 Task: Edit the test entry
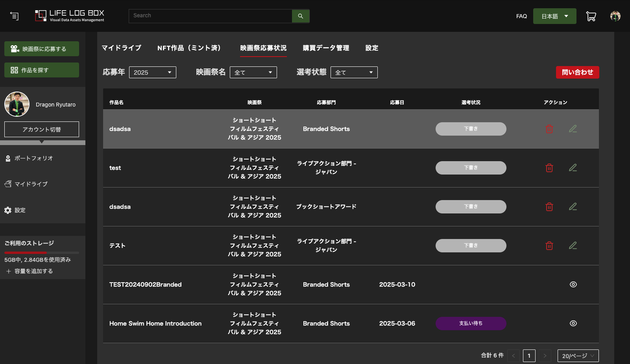[573, 168]
